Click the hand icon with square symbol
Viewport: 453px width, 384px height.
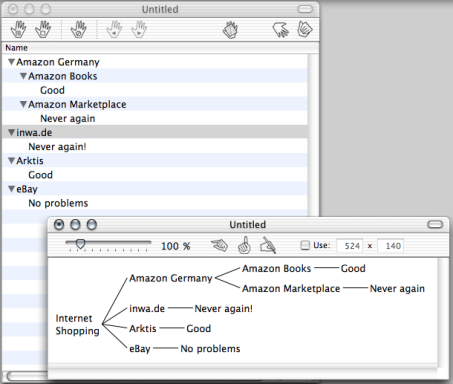43,29
